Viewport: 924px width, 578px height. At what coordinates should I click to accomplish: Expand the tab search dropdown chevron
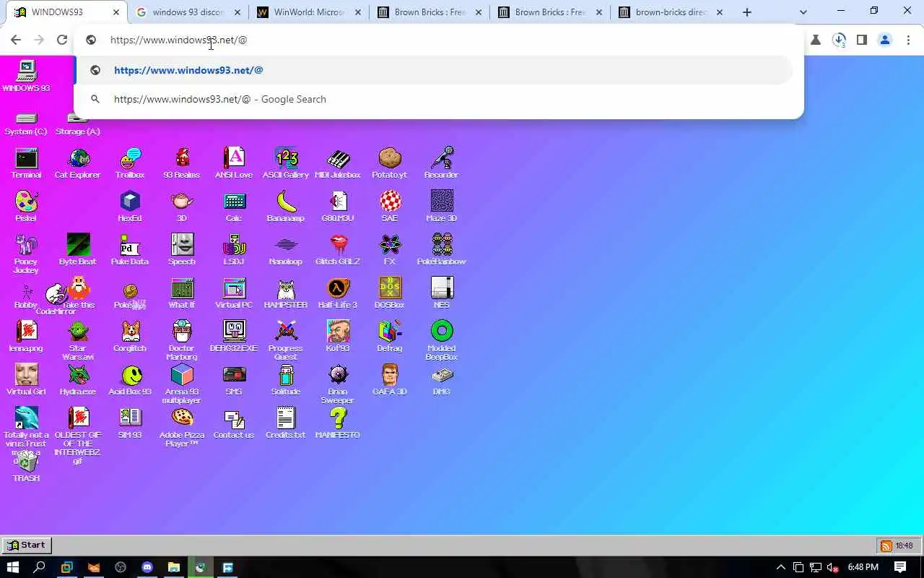803,12
